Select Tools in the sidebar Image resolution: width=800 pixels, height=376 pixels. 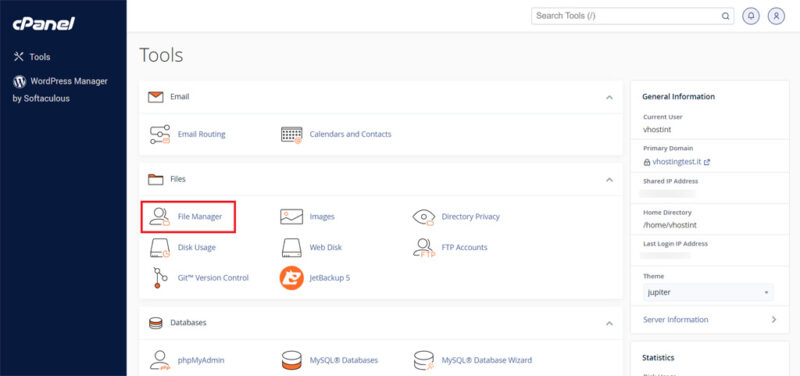pos(40,57)
